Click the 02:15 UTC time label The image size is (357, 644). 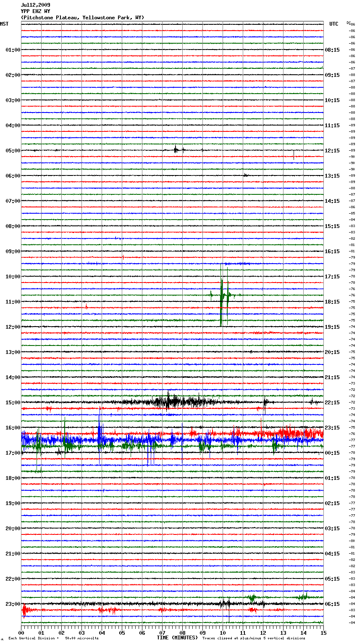coord(332,503)
